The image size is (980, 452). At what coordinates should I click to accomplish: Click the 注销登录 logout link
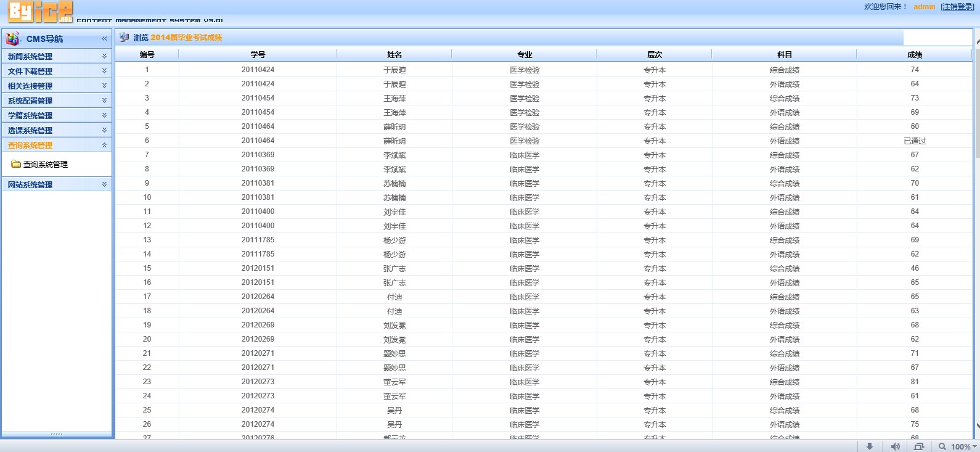tap(957, 7)
